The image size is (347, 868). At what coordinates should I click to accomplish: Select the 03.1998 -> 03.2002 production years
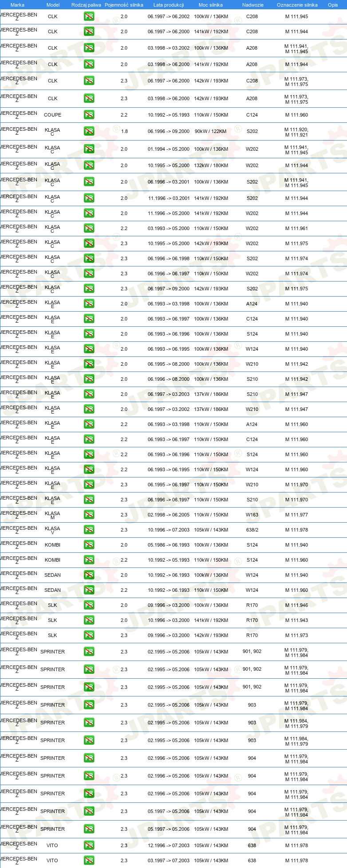[x=169, y=48]
